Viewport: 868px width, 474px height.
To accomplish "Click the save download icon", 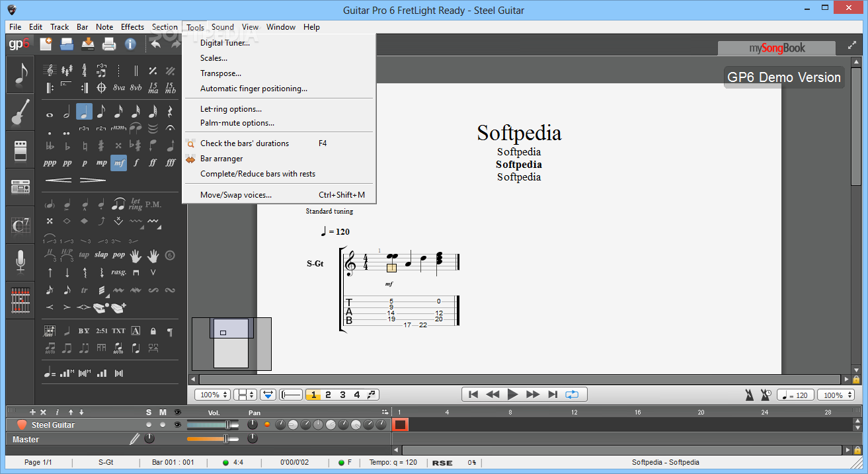I will click(88, 44).
